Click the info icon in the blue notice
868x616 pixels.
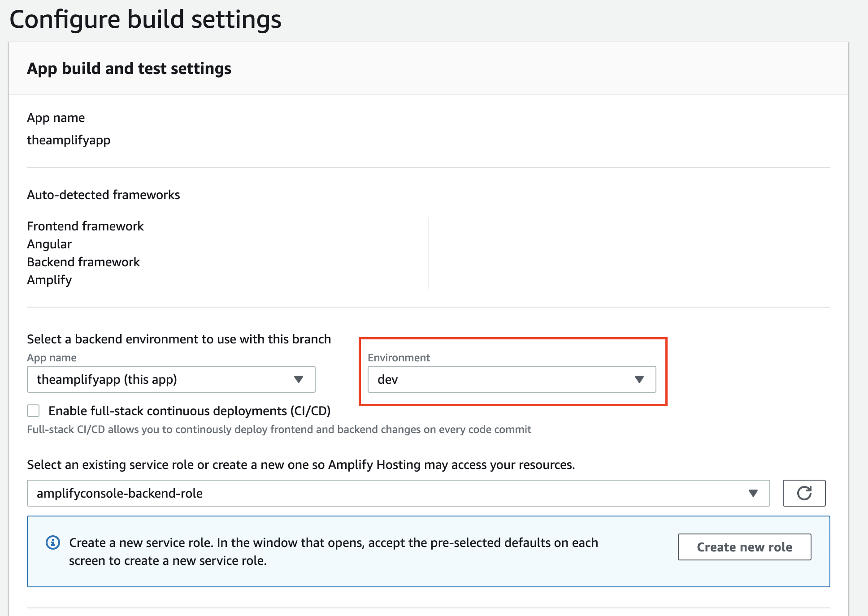coord(53,542)
